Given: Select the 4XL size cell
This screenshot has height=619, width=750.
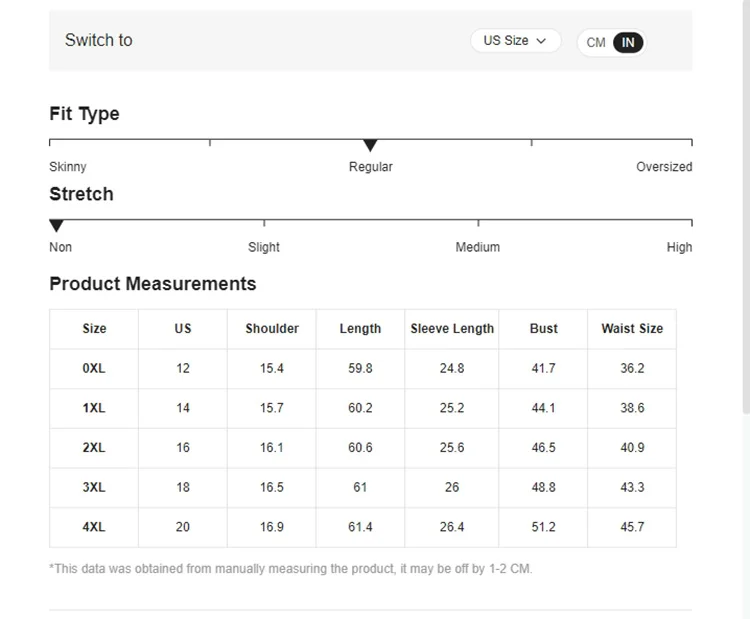Looking at the screenshot, I should tap(94, 527).
